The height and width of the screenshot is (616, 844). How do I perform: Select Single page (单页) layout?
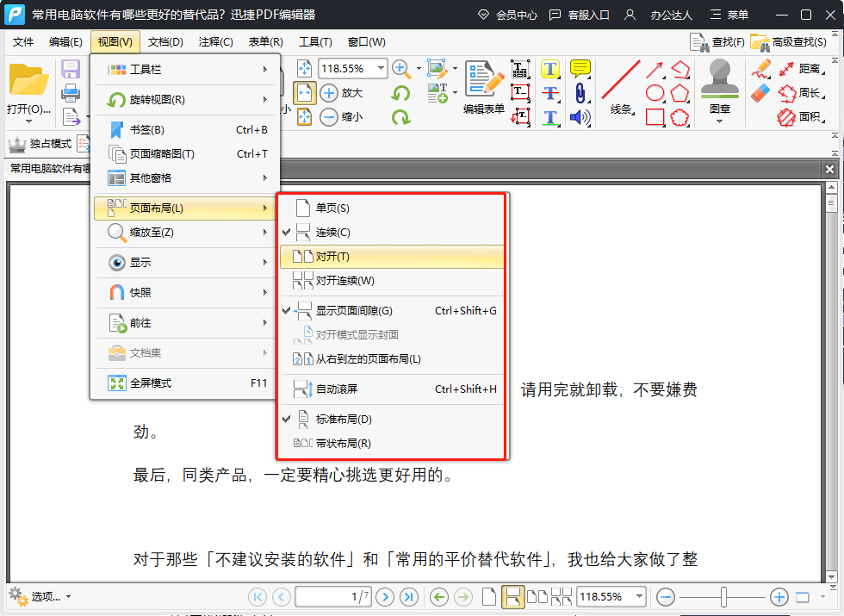393,208
